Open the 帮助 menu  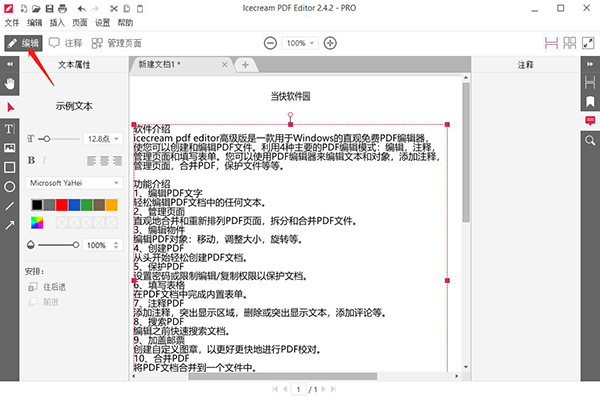pos(125,23)
